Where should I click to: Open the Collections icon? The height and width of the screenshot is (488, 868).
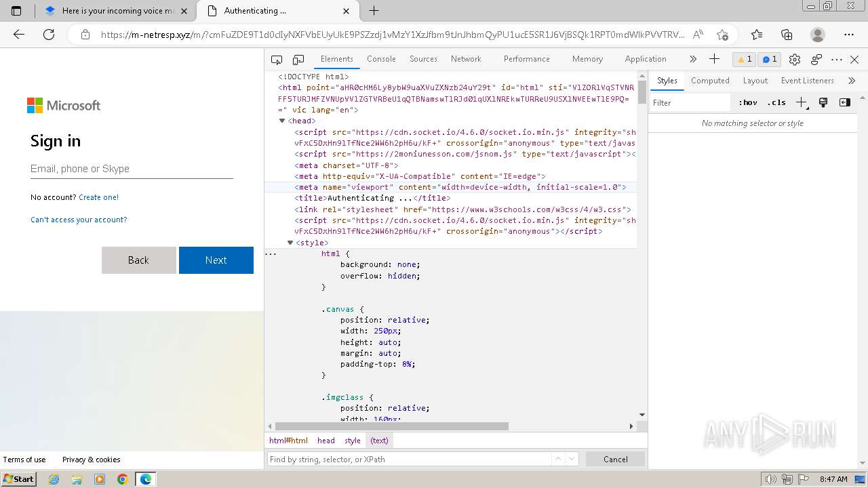tap(787, 35)
